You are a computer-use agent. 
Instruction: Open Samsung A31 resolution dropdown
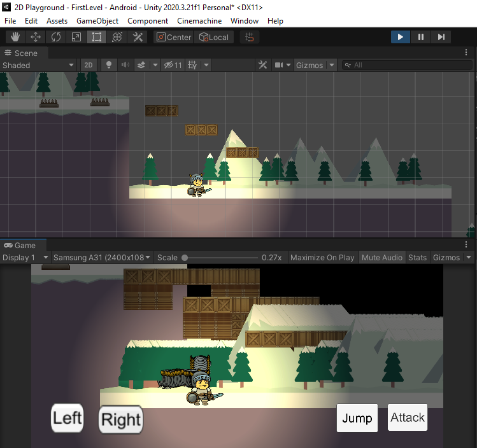coord(102,258)
